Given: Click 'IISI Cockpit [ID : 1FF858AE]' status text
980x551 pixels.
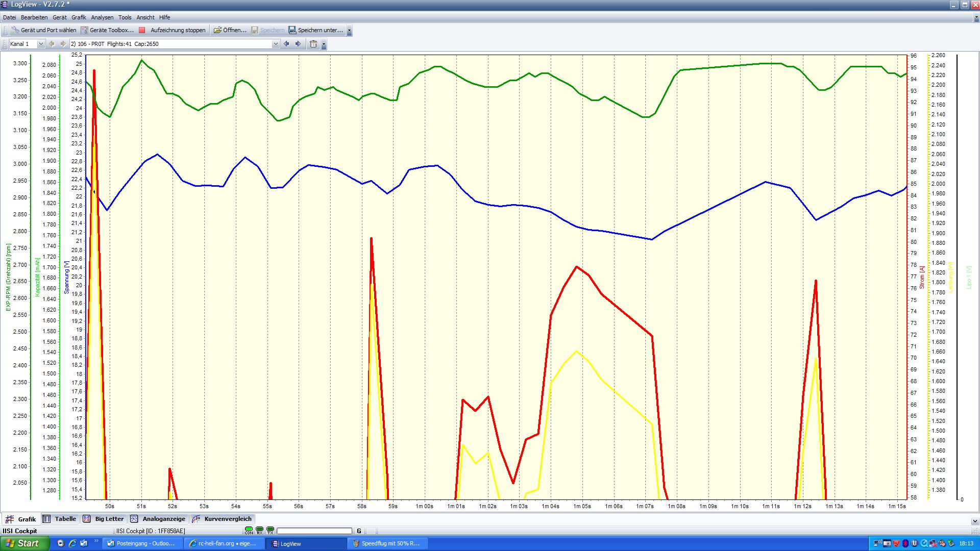Looking at the screenshot, I should pyautogui.click(x=151, y=531).
